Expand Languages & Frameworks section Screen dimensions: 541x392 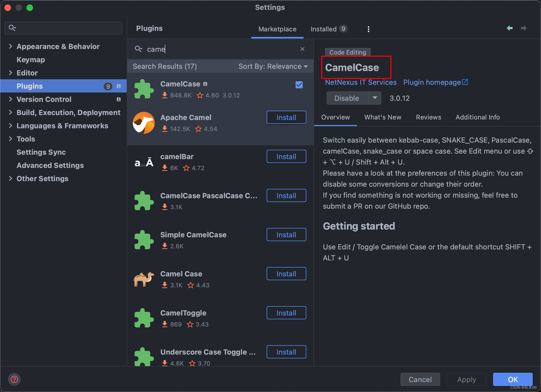[11, 125]
